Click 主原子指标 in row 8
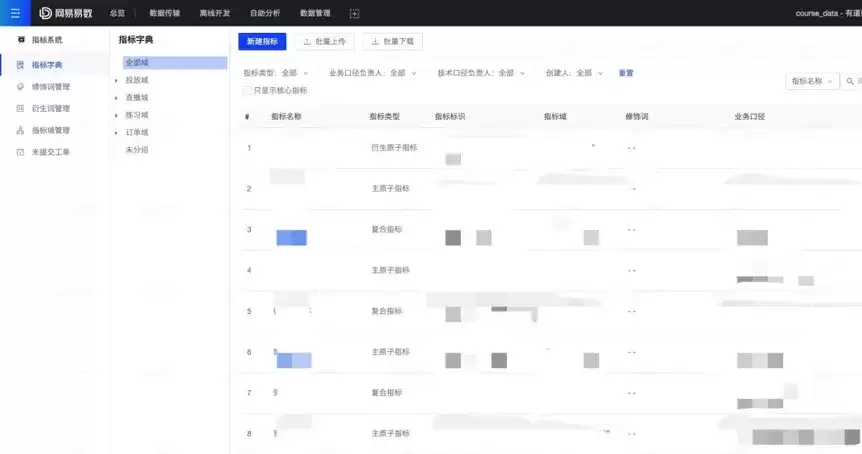 390,434
